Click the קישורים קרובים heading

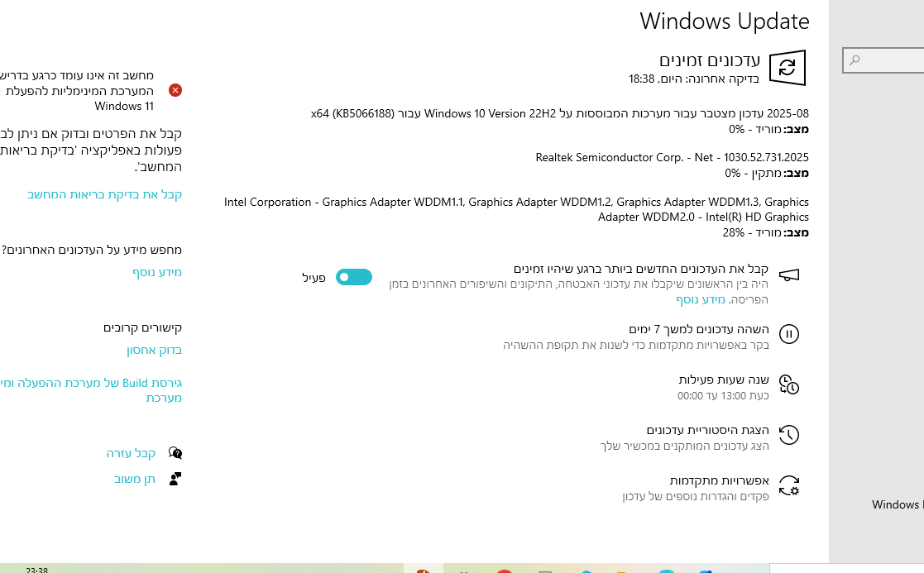pyautogui.click(x=142, y=327)
